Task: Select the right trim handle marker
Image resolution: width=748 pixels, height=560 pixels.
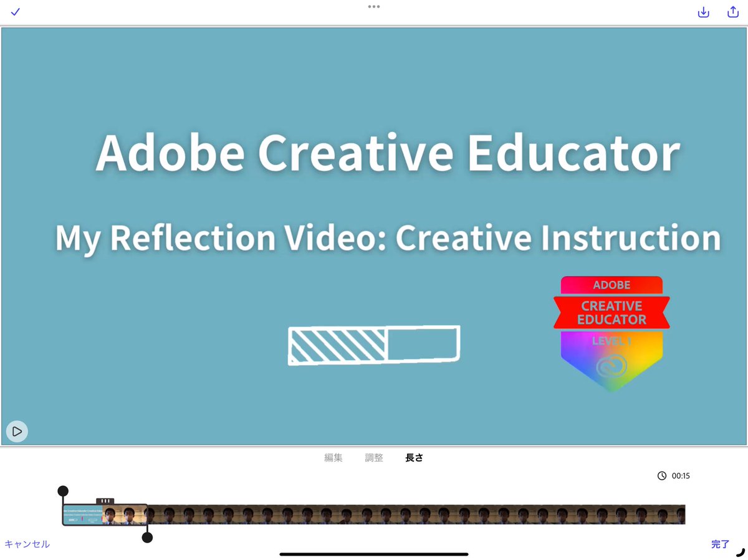Action: (147, 537)
